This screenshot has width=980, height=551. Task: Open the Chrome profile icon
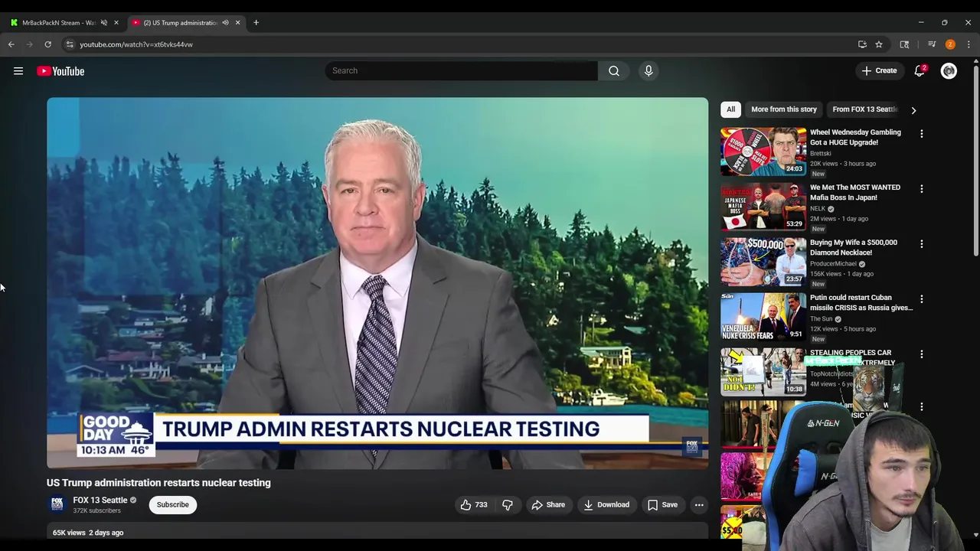[x=950, y=44]
